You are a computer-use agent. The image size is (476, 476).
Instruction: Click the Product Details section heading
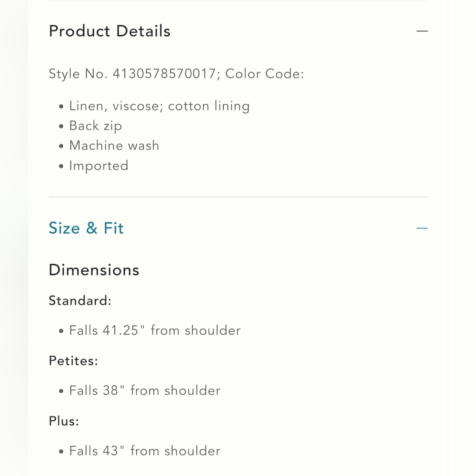click(x=109, y=31)
